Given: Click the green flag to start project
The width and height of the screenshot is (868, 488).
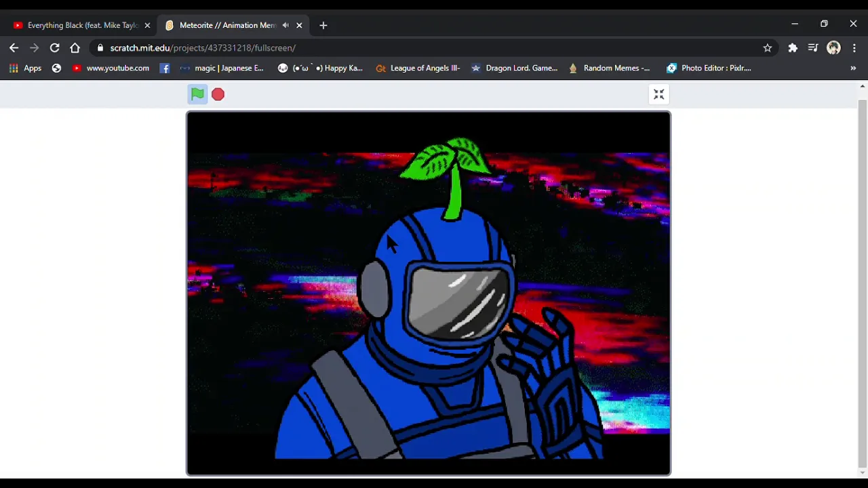Looking at the screenshot, I should click(197, 94).
